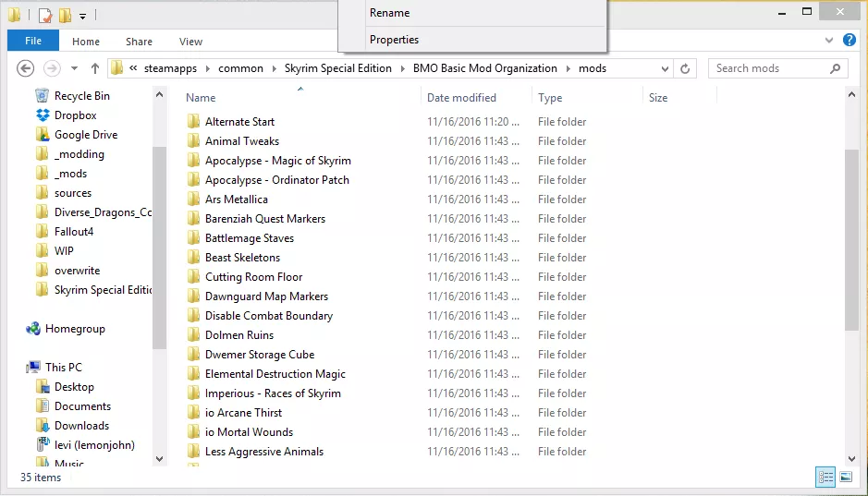The width and height of the screenshot is (868, 496).
Task: Click the New Folder quick access icon
Action: click(x=66, y=16)
